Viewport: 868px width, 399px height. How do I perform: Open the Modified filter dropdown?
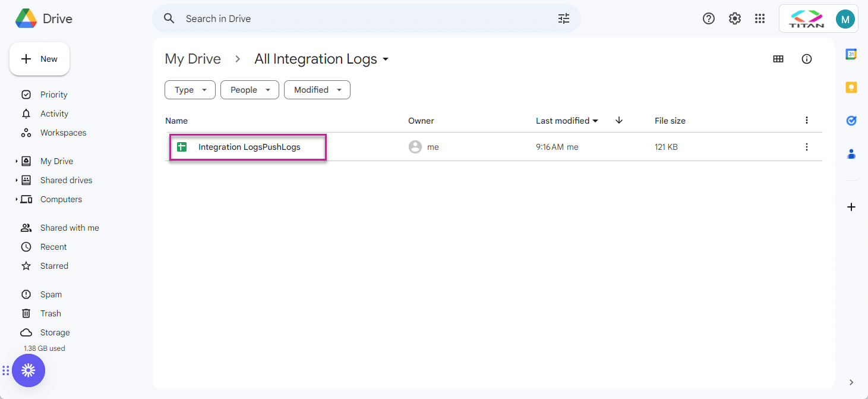click(x=317, y=90)
